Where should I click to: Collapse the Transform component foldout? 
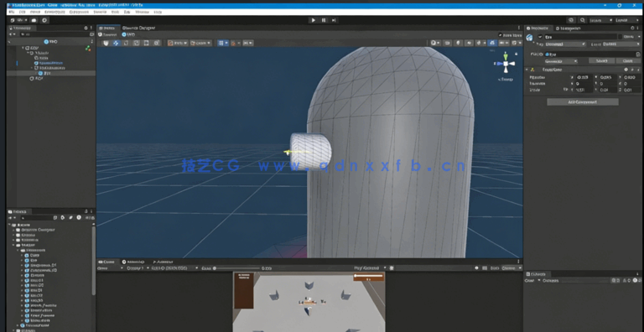527,70
